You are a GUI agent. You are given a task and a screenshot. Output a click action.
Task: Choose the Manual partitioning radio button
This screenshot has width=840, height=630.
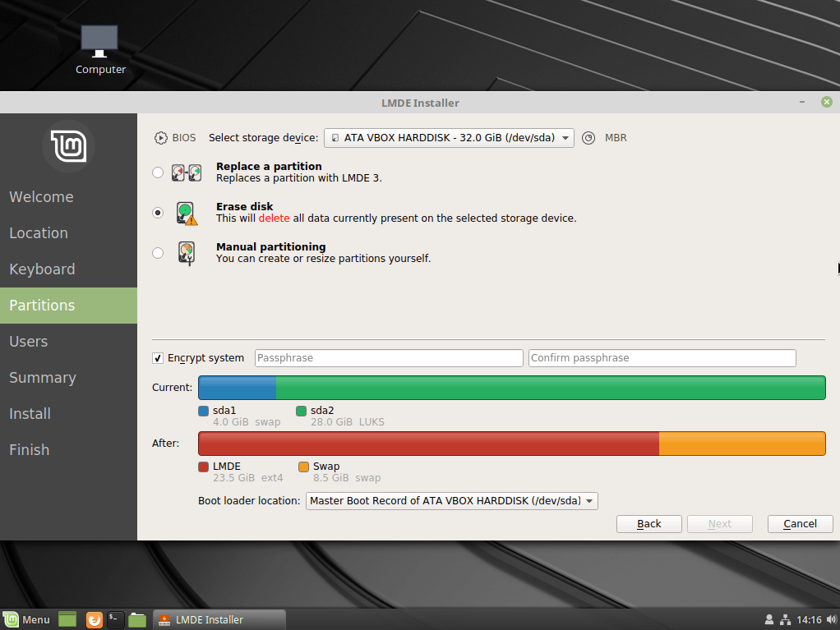point(158,253)
